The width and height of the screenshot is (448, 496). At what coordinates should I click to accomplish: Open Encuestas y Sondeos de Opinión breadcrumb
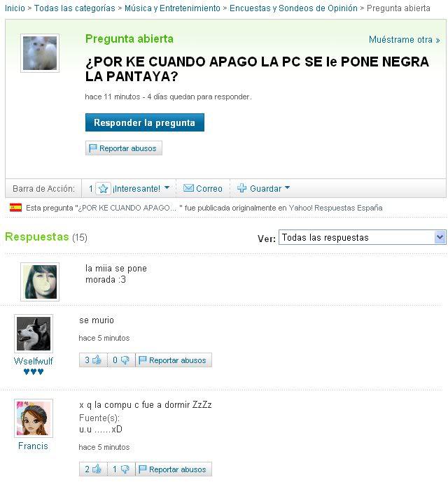[293, 8]
